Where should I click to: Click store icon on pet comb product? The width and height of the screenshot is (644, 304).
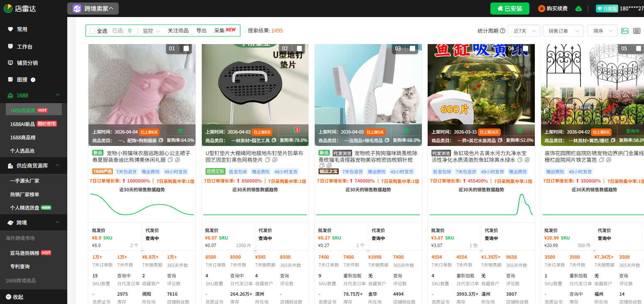click(406, 131)
